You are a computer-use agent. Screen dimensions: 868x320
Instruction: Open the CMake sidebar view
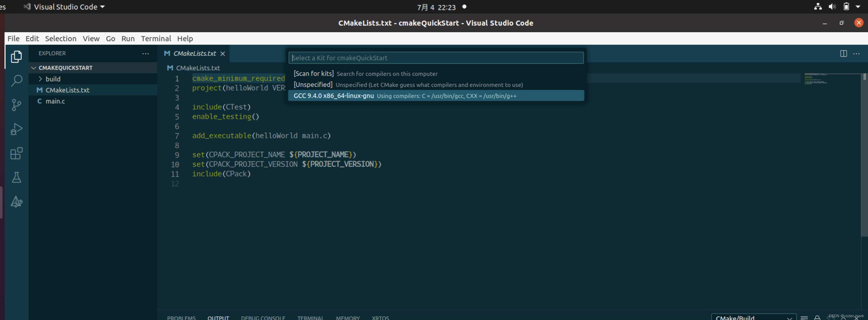(16, 202)
